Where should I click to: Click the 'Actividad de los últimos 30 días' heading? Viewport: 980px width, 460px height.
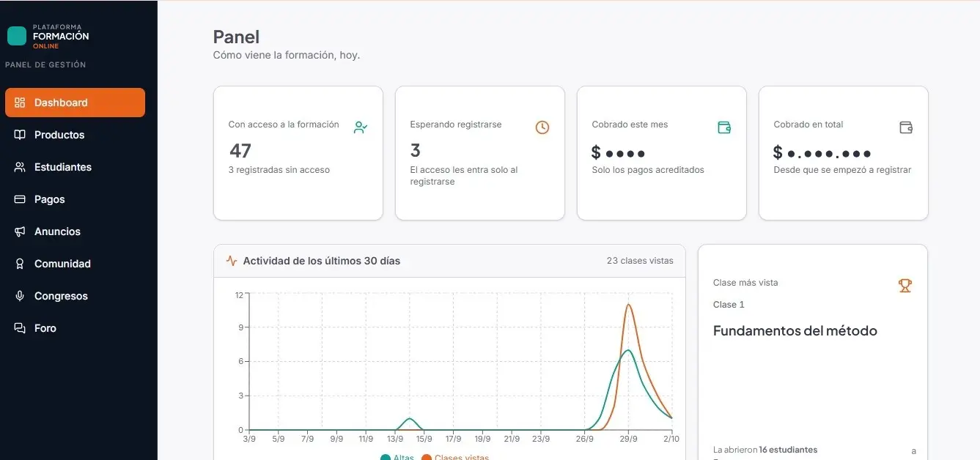(x=322, y=261)
